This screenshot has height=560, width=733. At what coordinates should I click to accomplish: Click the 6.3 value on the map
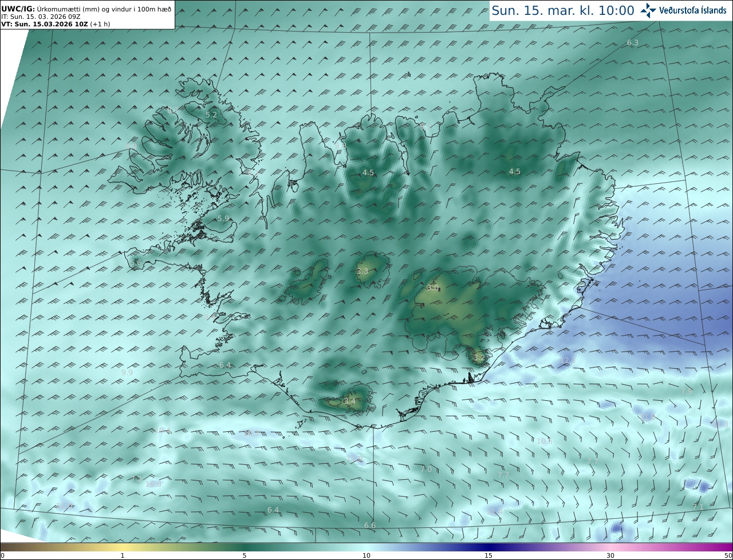click(x=632, y=43)
